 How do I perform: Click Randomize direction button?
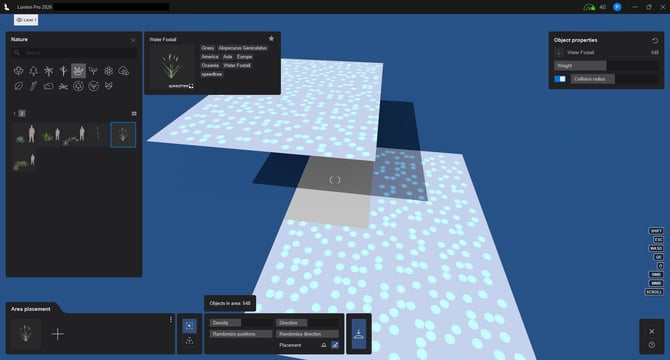[x=308, y=334]
